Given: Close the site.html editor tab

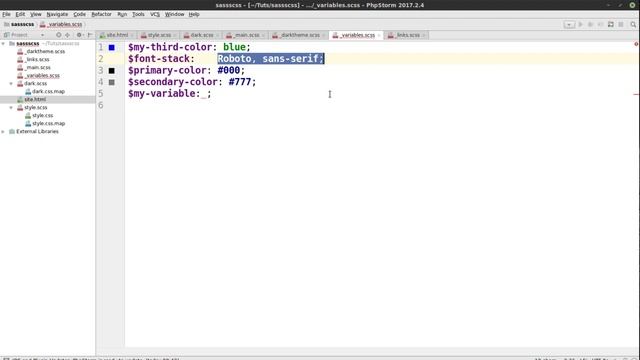Looking at the screenshot, I should click(132, 36).
